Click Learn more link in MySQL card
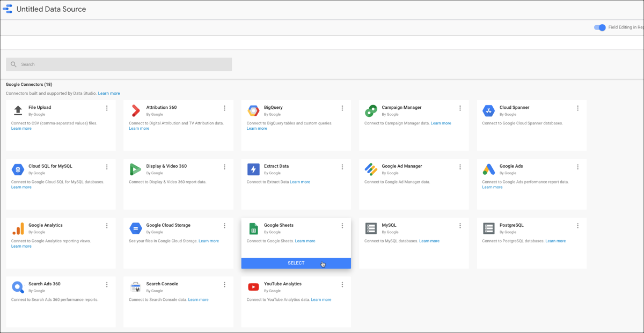This screenshot has height=333, width=644. [x=429, y=241]
